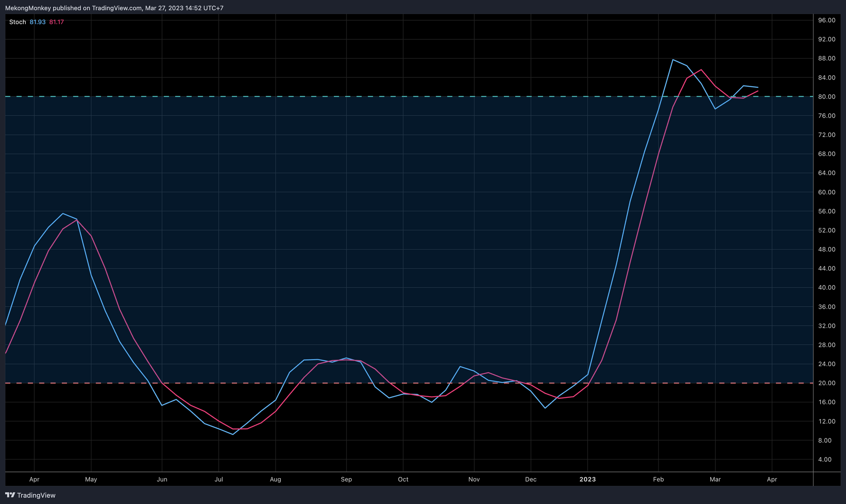Click the dashed pink oversold line at 20

pyautogui.click(x=409, y=383)
